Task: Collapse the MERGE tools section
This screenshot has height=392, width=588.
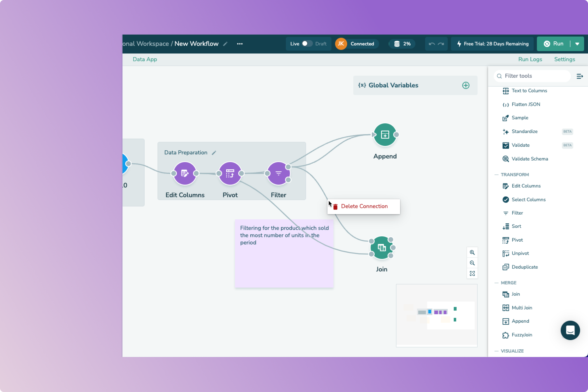Action: (x=497, y=283)
